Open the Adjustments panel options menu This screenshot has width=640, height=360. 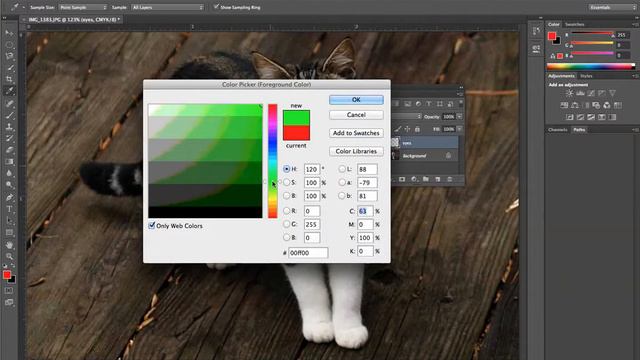(x=635, y=76)
